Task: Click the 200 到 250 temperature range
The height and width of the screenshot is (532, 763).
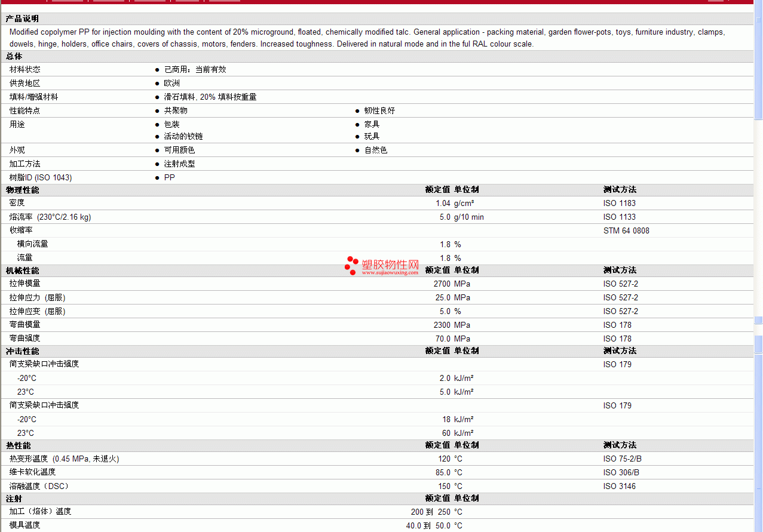Action: (x=431, y=512)
